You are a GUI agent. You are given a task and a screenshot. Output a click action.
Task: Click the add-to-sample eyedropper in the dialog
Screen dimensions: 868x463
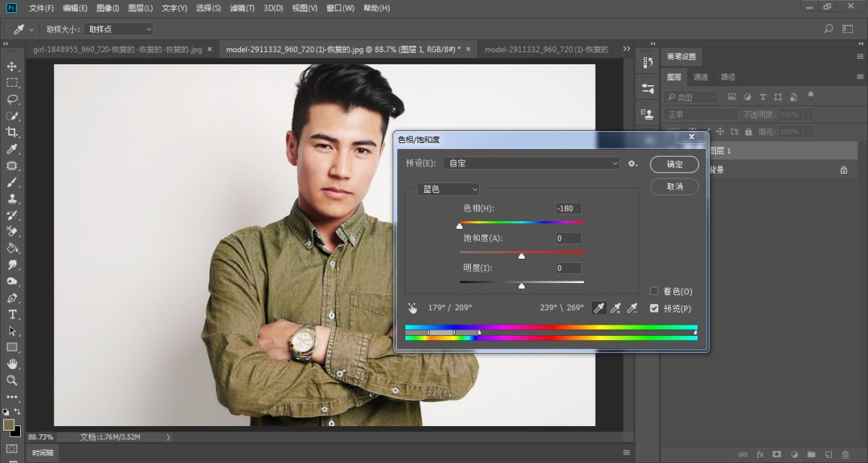point(616,308)
